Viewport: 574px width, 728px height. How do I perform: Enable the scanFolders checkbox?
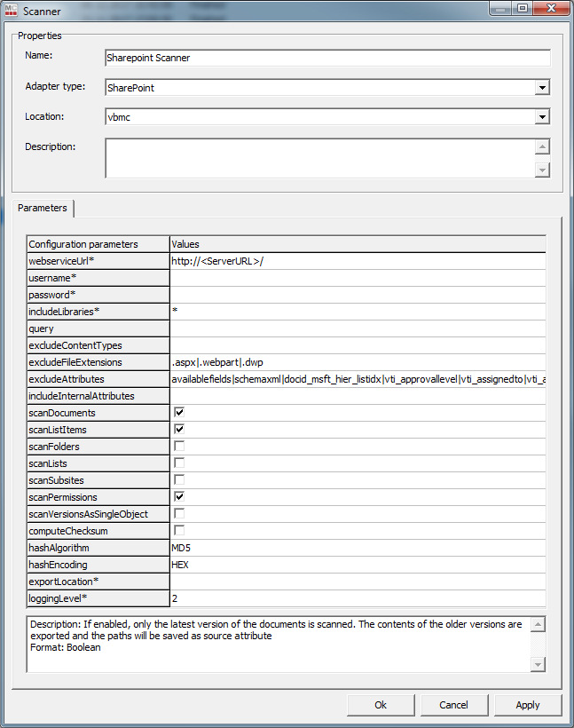click(179, 447)
